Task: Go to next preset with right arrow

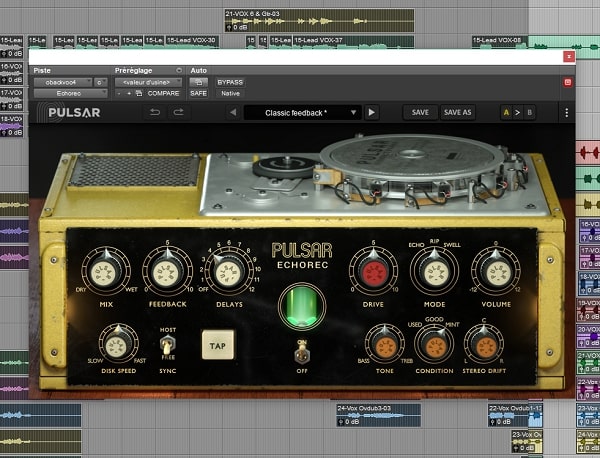Action: point(371,113)
